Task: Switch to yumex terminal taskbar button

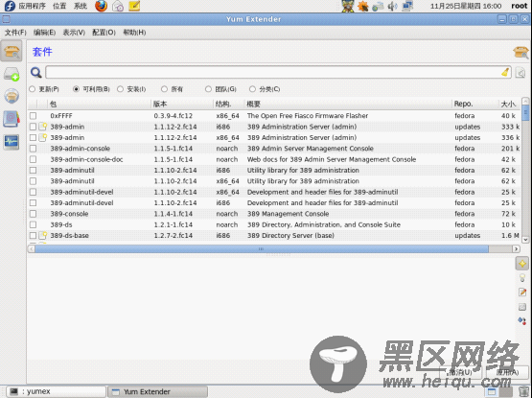Action: (x=56, y=391)
